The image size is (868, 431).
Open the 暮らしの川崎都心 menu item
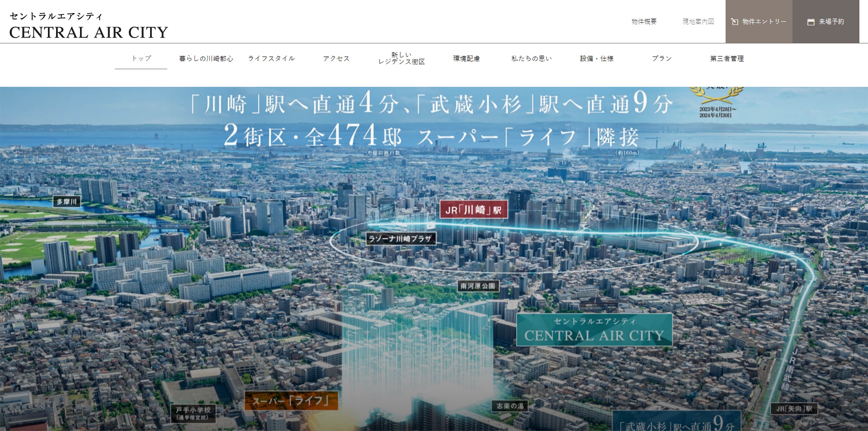[x=206, y=58]
